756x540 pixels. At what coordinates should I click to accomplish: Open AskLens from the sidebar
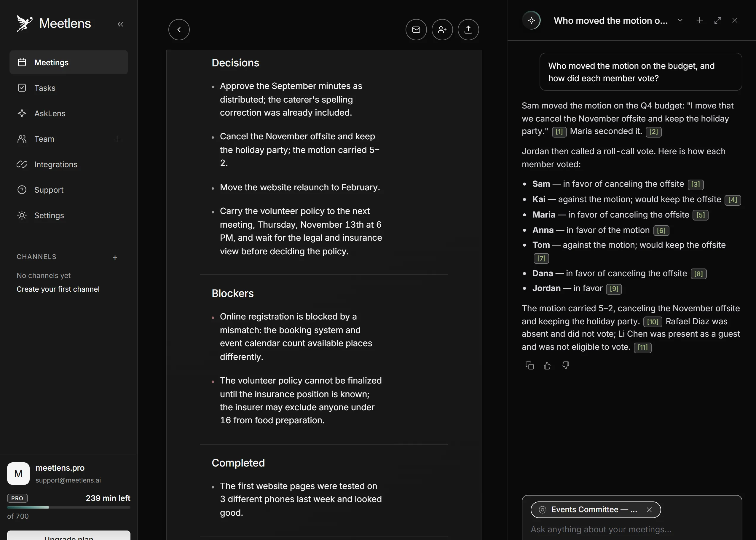pos(68,114)
